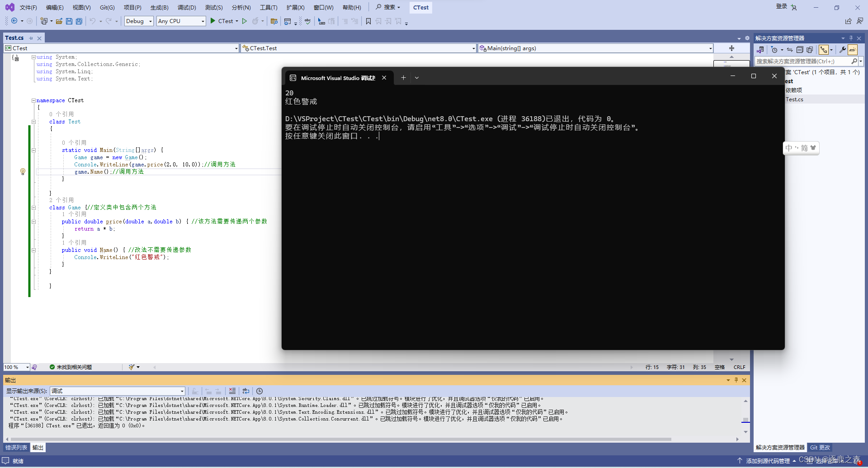Click the Save All double-disk icon

click(79, 21)
